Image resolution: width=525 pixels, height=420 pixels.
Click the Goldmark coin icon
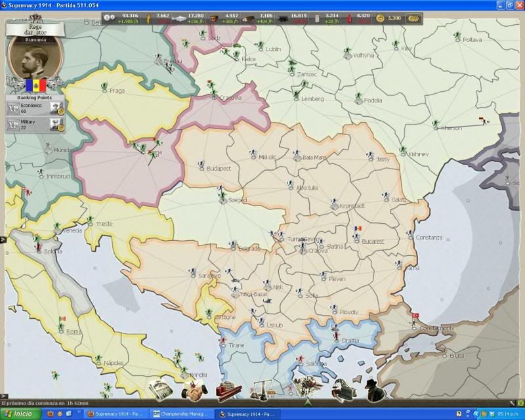coord(380,18)
